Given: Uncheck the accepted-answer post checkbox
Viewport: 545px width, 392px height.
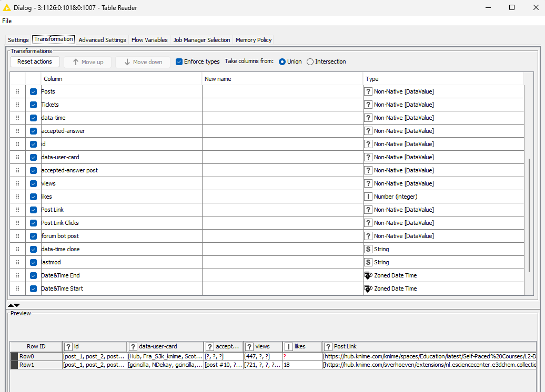Looking at the screenshot, I should pyautogui.click(x=33, y=170).
